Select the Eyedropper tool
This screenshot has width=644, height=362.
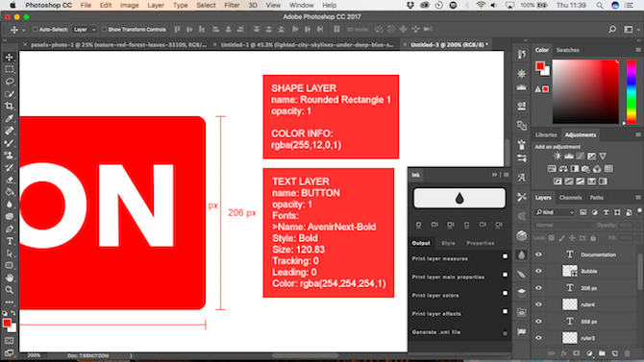click(x=9, y=119)
